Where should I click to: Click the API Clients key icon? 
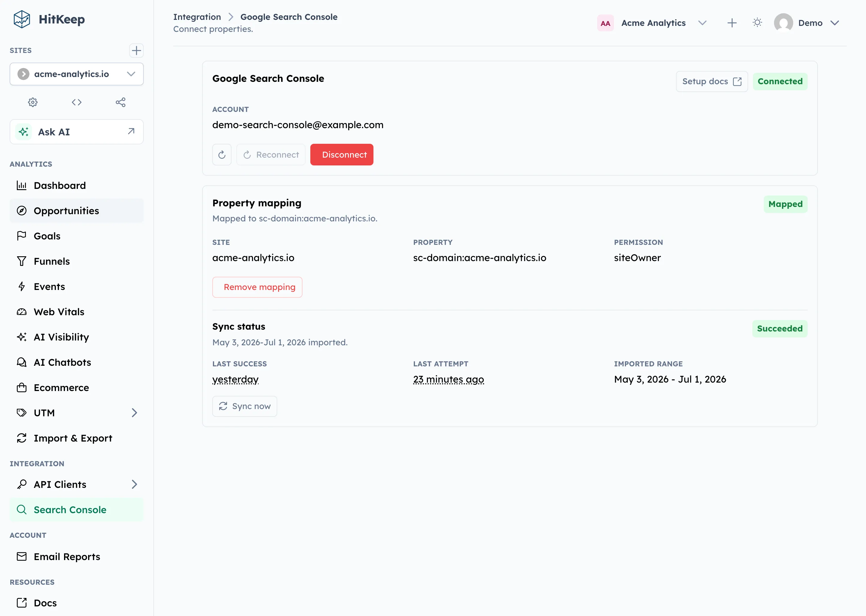22,484
